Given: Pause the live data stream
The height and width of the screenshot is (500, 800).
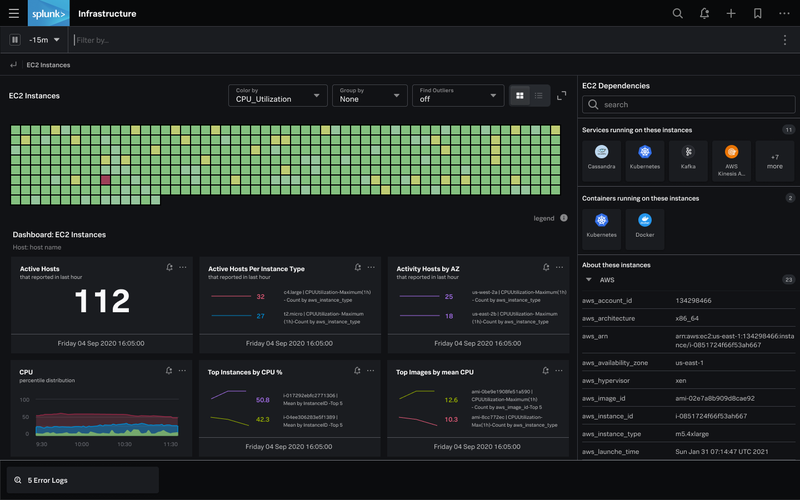Looking at the screenshot, I should [15, 39].
